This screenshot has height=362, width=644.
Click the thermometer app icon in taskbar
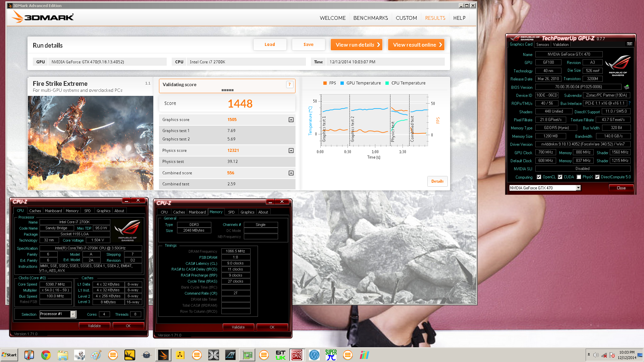point(29,355)
